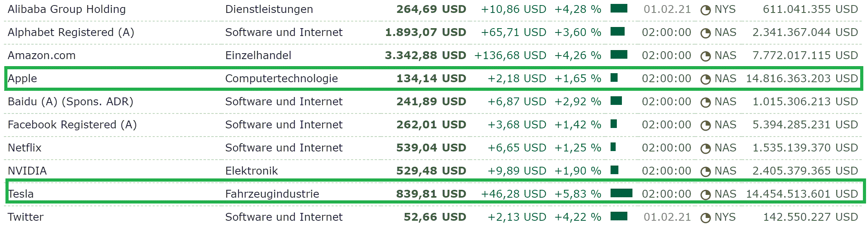Screen dimensions: 868x227
Task: Click NVIDIA's volume 2.405.379.365 USD
Action: pos(805,171)
